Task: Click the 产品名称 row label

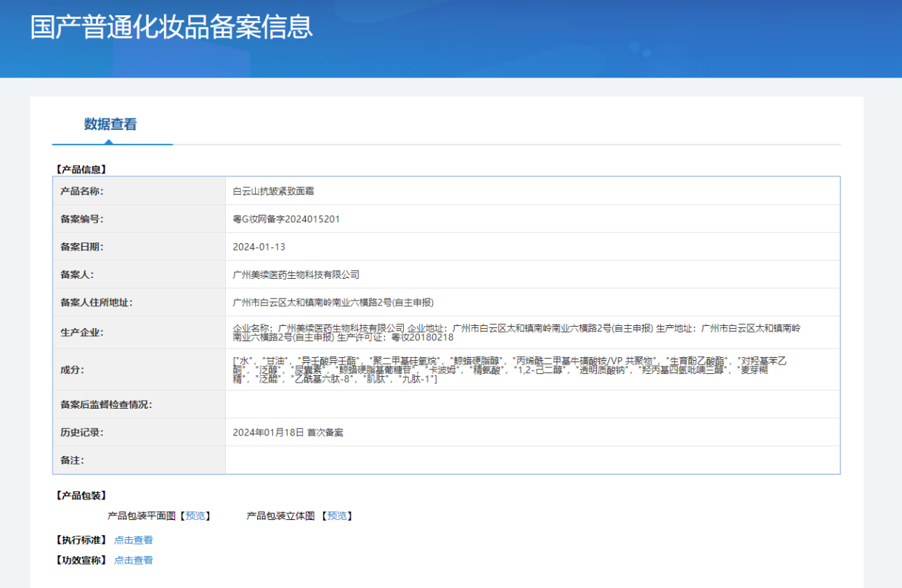Action: [82, 191]
